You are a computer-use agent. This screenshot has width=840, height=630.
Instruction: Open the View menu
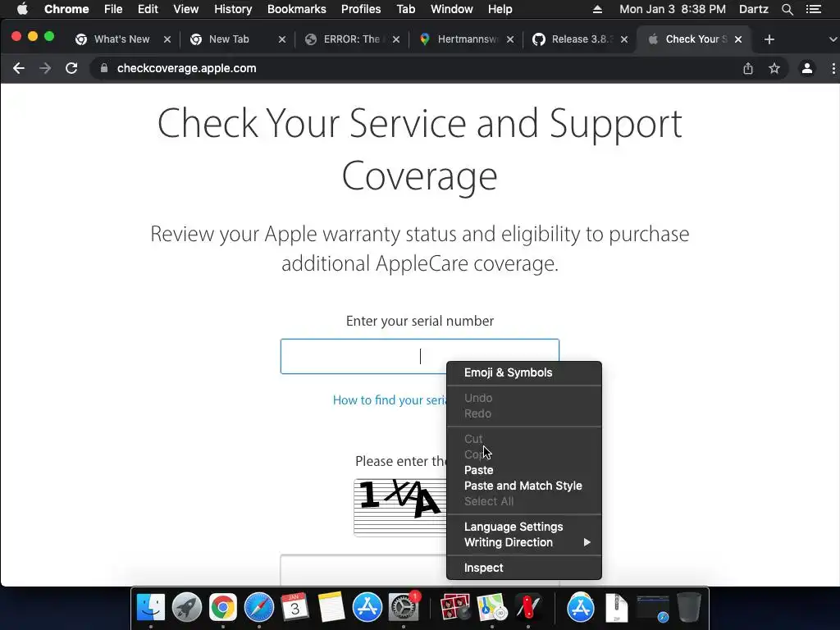click(x=186, y=9)
